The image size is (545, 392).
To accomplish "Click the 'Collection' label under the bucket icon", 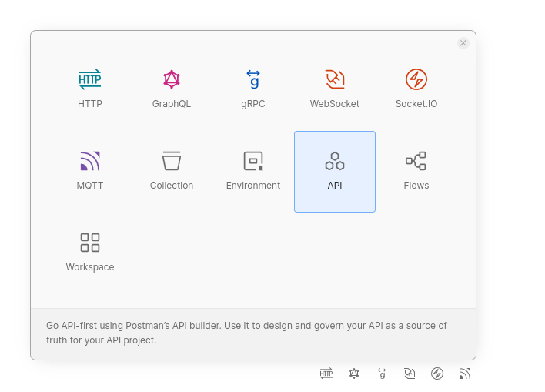I will pyautogui.click(x=172, y=186).
